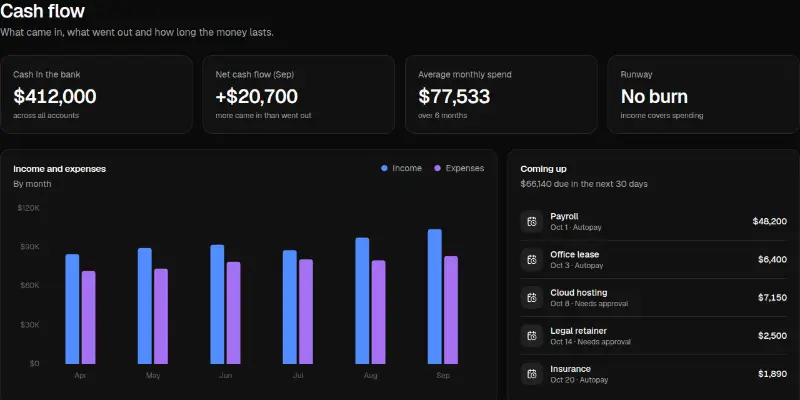Select the Legal retainer payment row
The height and width of the screenshot is (400, 800).
(x=654, y=336)
